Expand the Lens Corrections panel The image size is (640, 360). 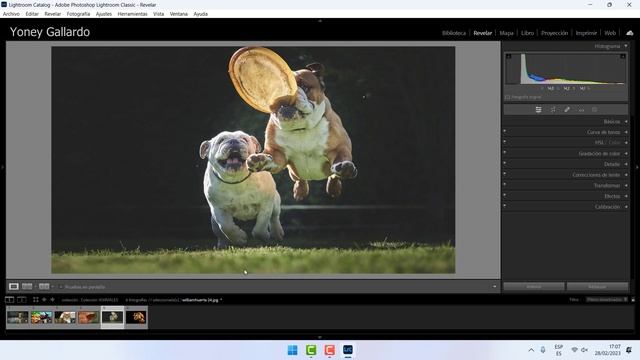[626, 175]
